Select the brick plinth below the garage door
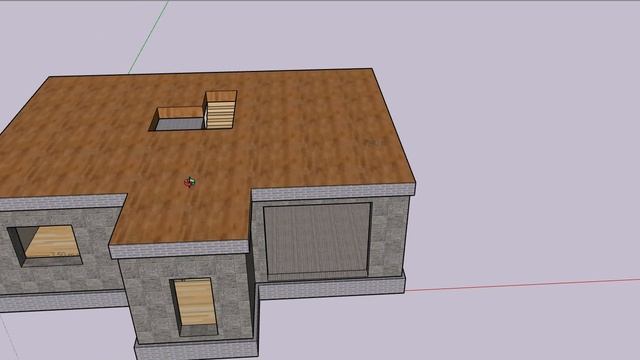The image size is (640, 360). (x=331, y=289)
